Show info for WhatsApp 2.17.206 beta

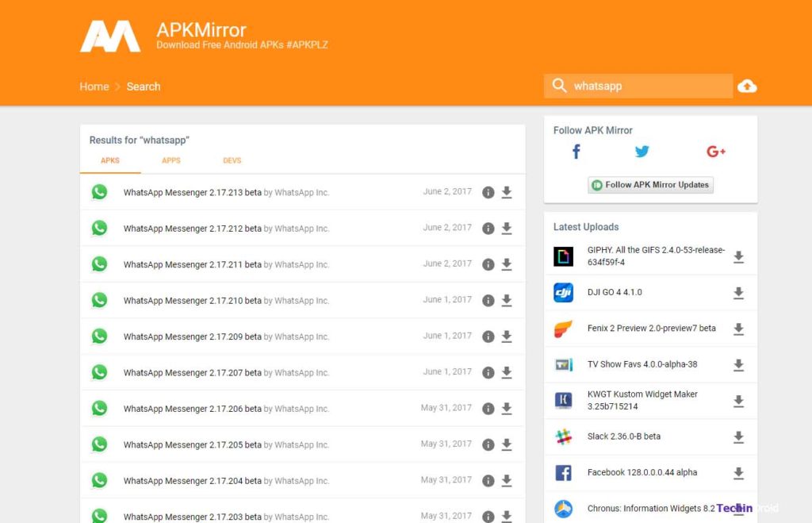click(x=488, y=409)
